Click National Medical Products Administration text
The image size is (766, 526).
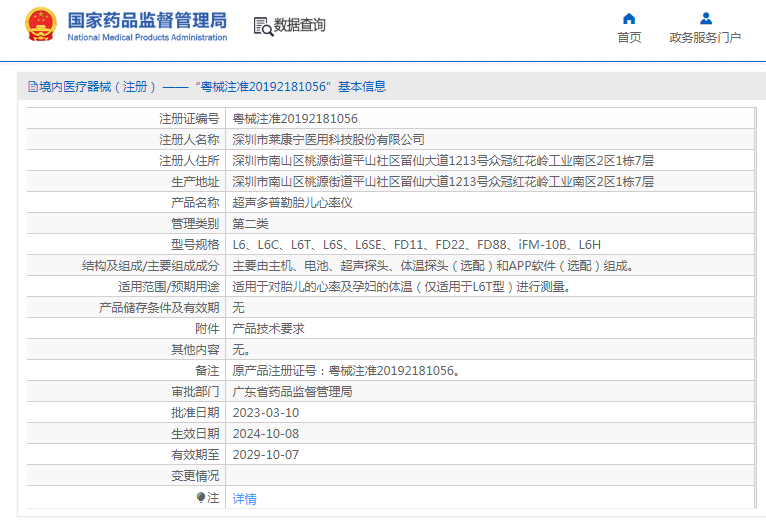pyautogui.click(x=147, y=38)
